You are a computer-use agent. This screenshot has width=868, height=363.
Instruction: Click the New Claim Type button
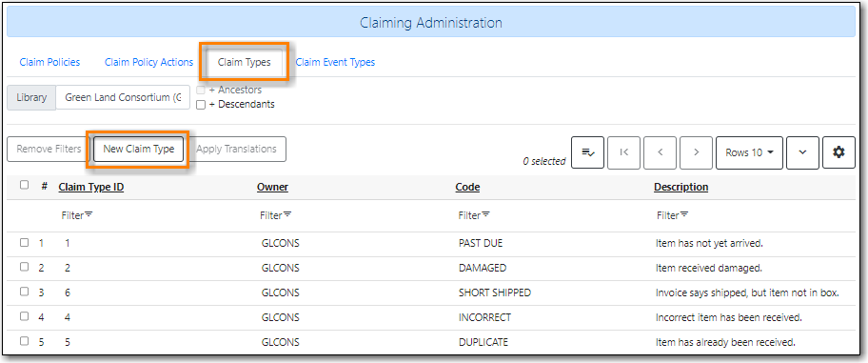[x=138, y=149]
